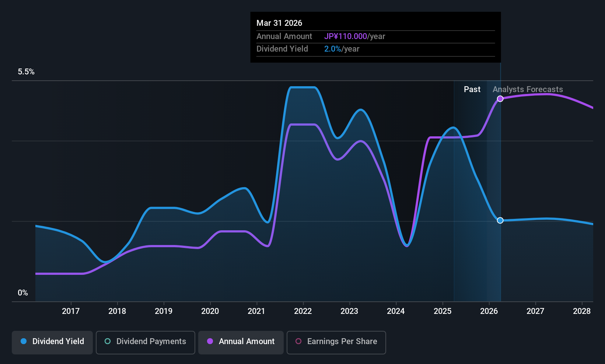
Task: Click the pink ring icon beside Earnings Per Share
Action: point(298,341)
